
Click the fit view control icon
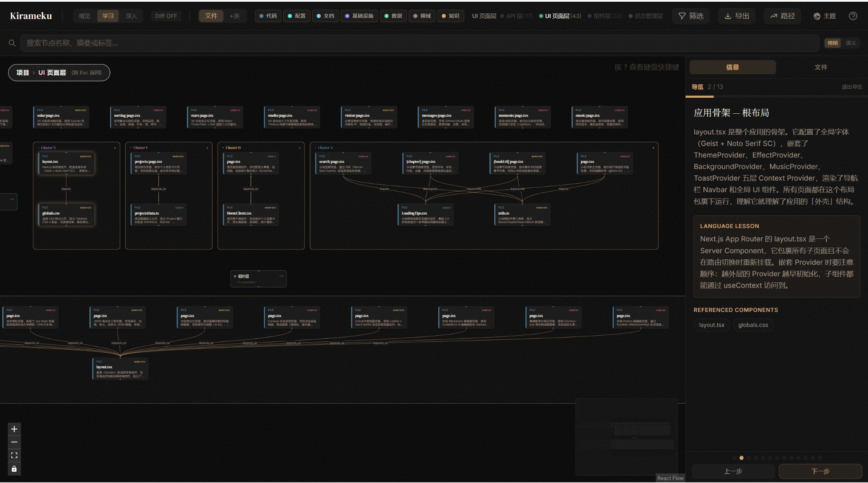point(14,455)
